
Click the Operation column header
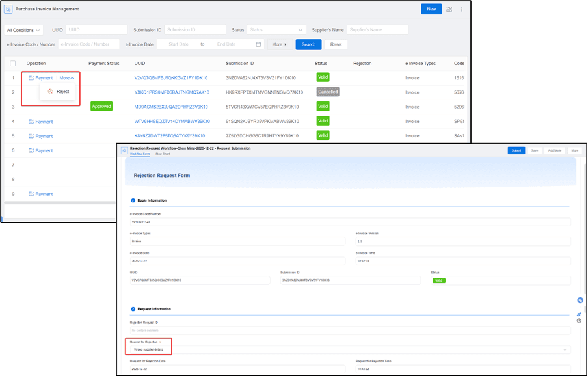click(x=36, y=63)
